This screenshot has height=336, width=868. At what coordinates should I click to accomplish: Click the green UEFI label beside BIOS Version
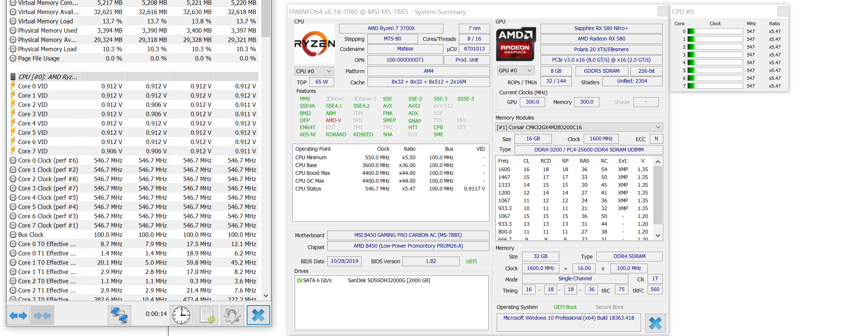click(471, 261)
